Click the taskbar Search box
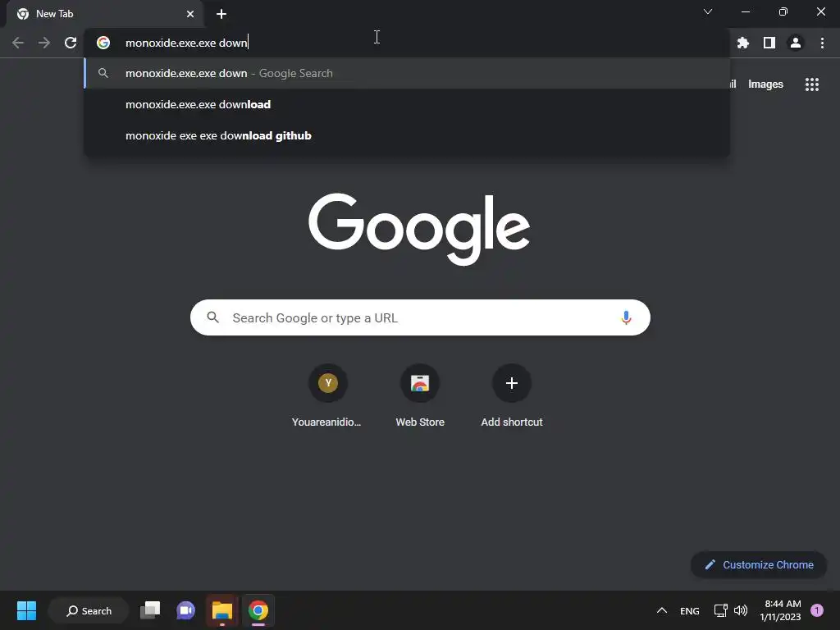The width and height of the screenshot is (840, 630). pos(89,610)
